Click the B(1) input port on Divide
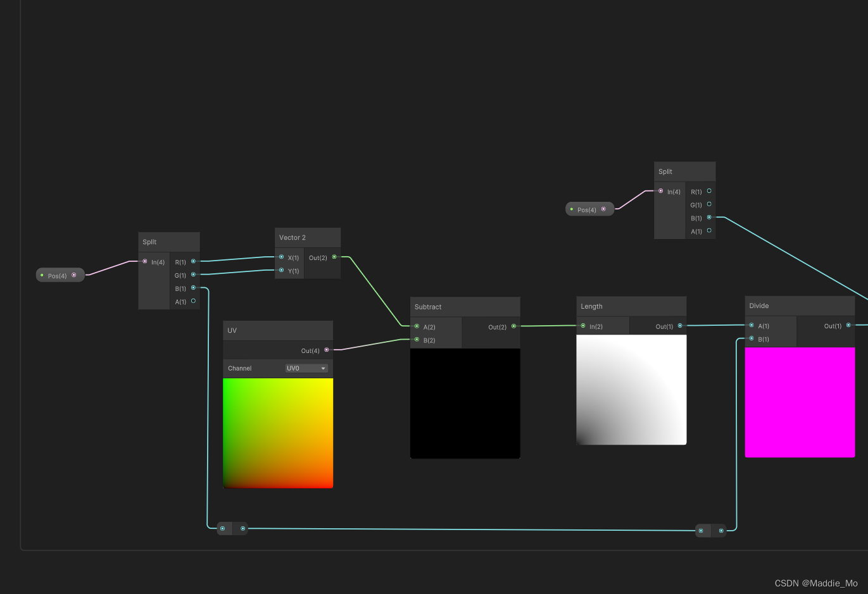The width and height of the screenshot is (868, 594). click(752, 338)
